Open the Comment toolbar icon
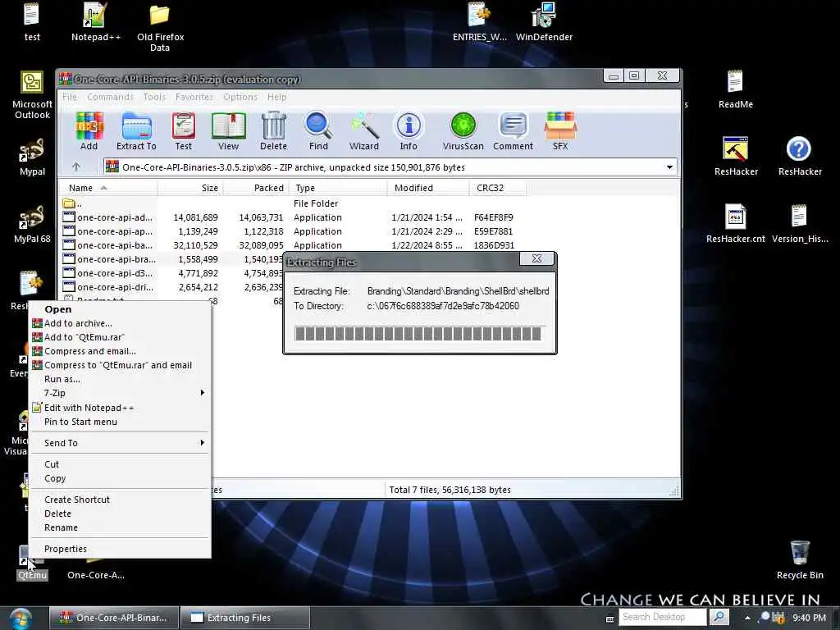The height and width of the screenshot is (630, 840). tap(514, 131)
